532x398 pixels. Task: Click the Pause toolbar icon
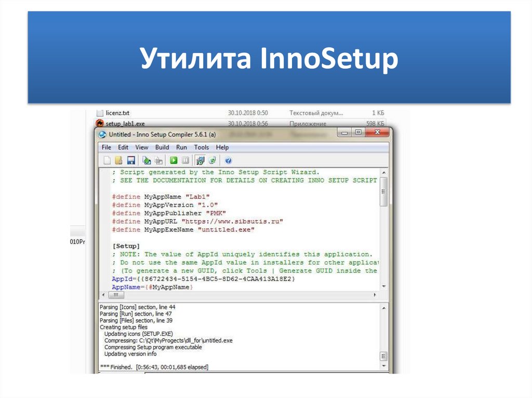(x=185, y=160)
